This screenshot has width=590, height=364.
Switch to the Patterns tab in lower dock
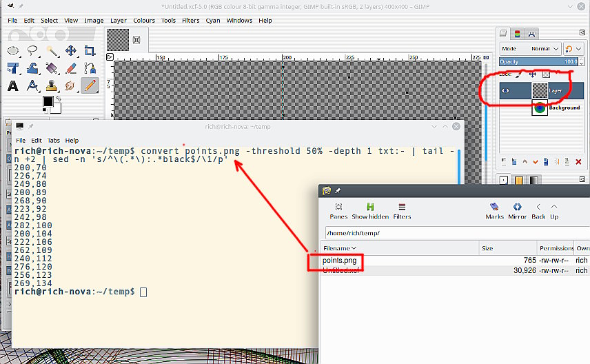coord(519,181)
